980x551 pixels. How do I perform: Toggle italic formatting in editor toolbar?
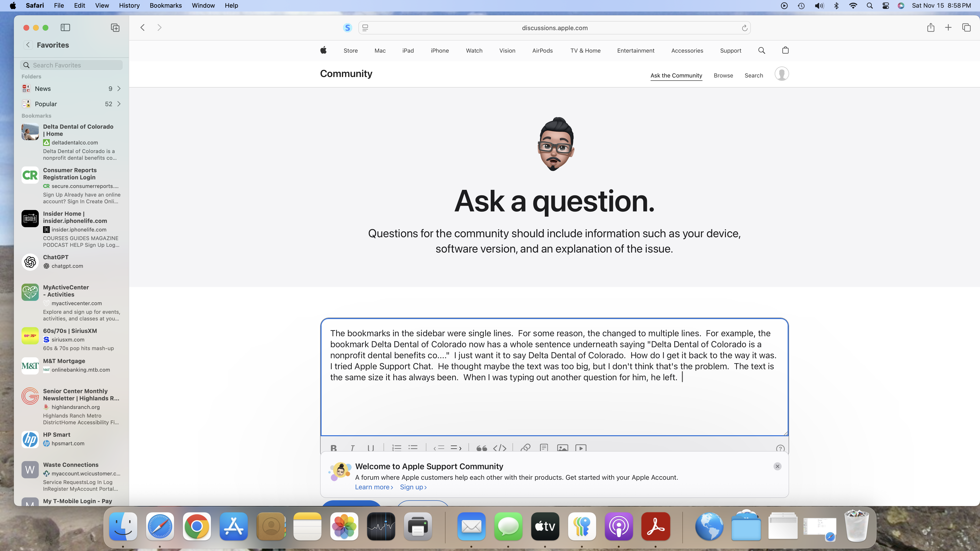click(352, 448)
